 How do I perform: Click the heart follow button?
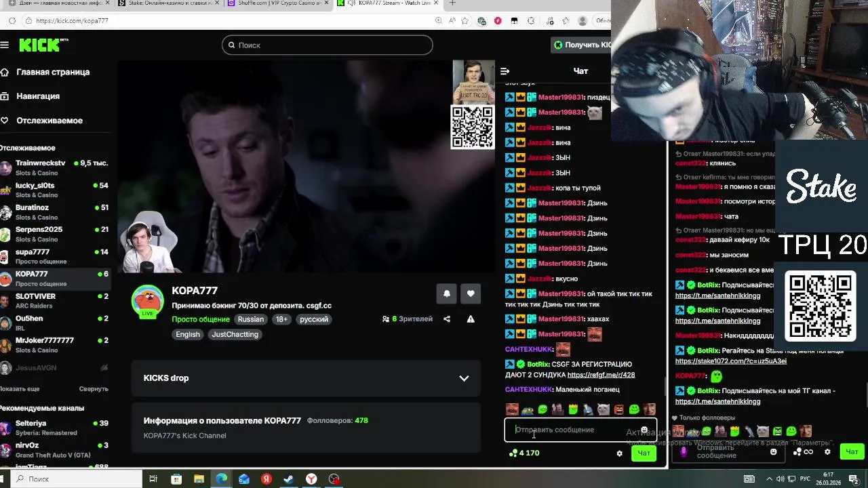point(471,293)
